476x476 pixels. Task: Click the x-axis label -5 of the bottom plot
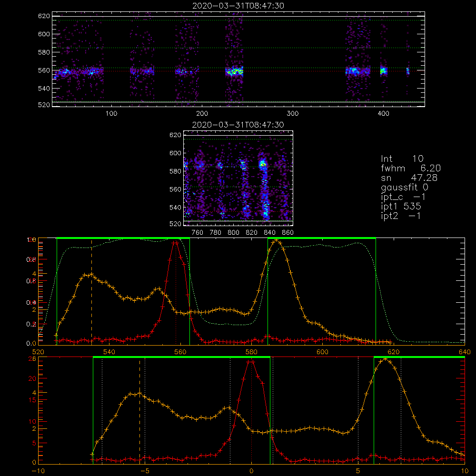[145, 471]
